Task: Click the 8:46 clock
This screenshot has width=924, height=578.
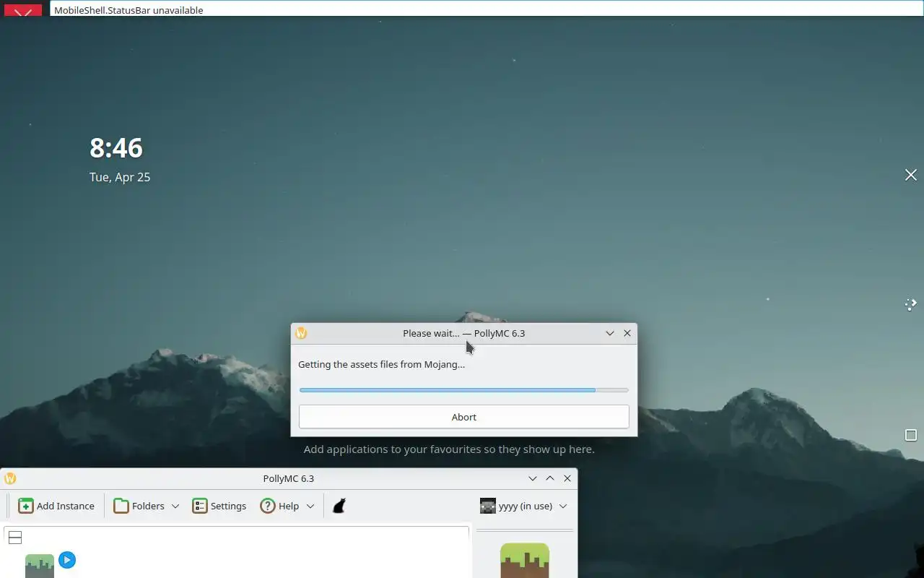Action: (116, 147)
